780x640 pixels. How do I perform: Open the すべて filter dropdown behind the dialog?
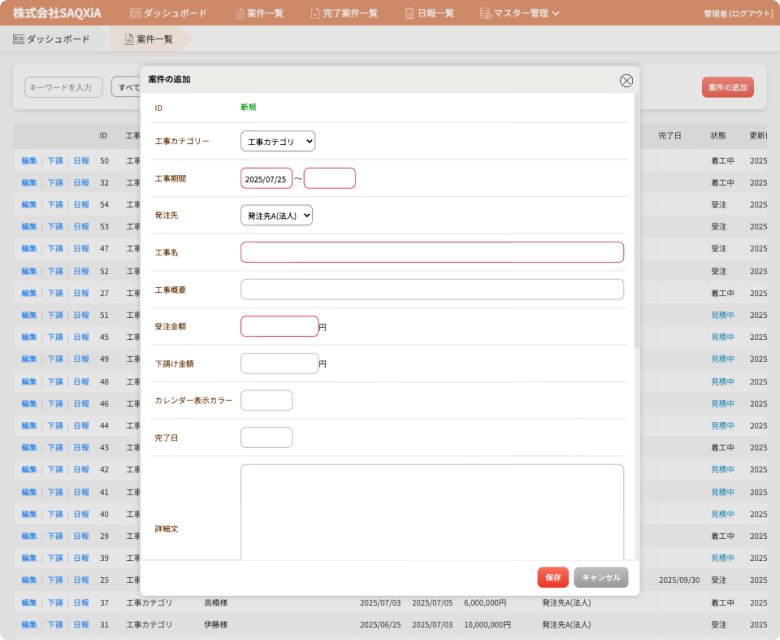(x=126, y=87)
